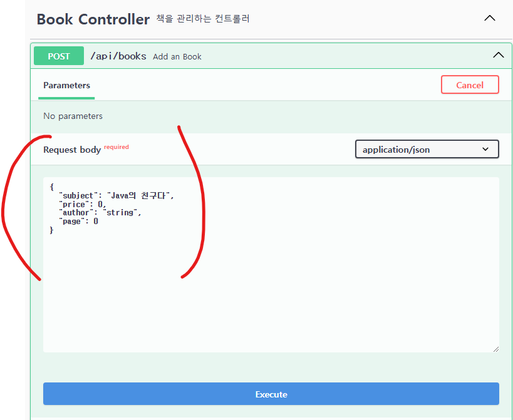Click the Korean controller description text

[x=203, y=19]
